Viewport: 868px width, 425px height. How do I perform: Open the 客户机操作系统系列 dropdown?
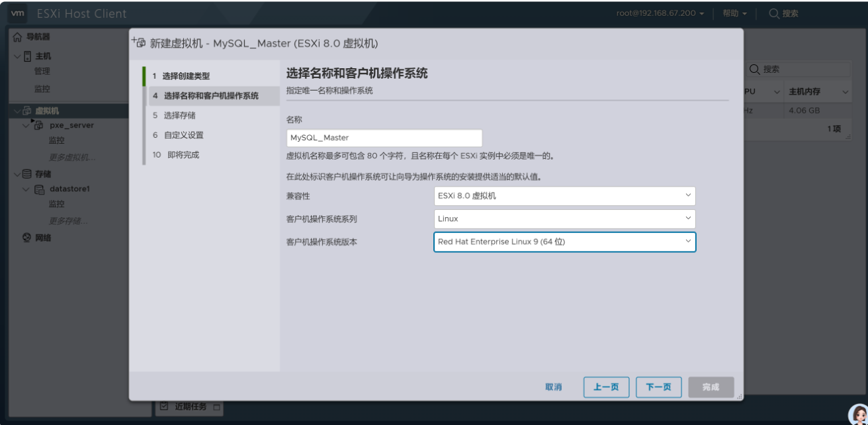click(x=564, y=218)
